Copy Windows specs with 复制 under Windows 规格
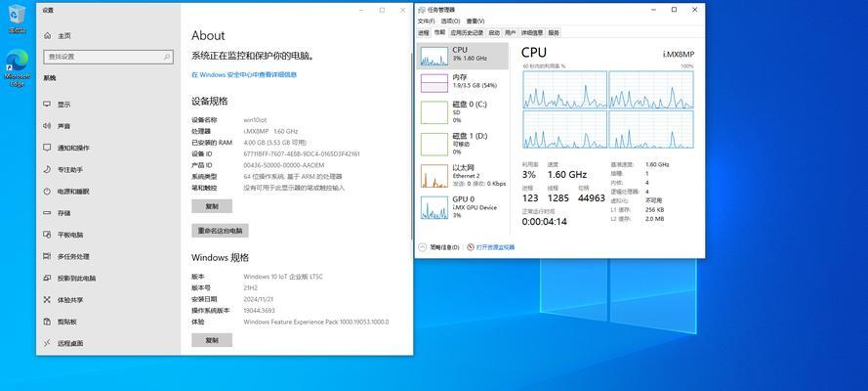Screen dimensions: 868x391 click(212, 340)
